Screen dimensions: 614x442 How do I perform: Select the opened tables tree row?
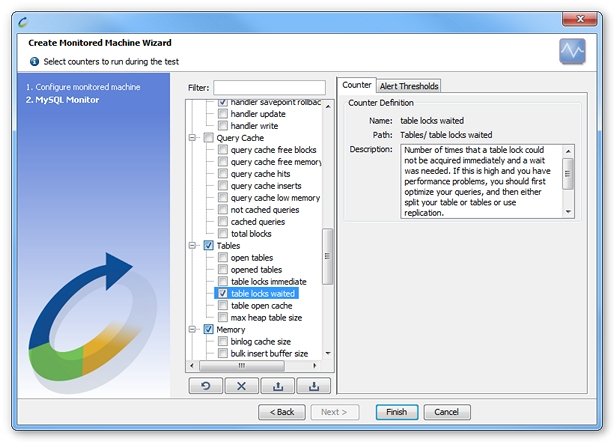[256, 269]
